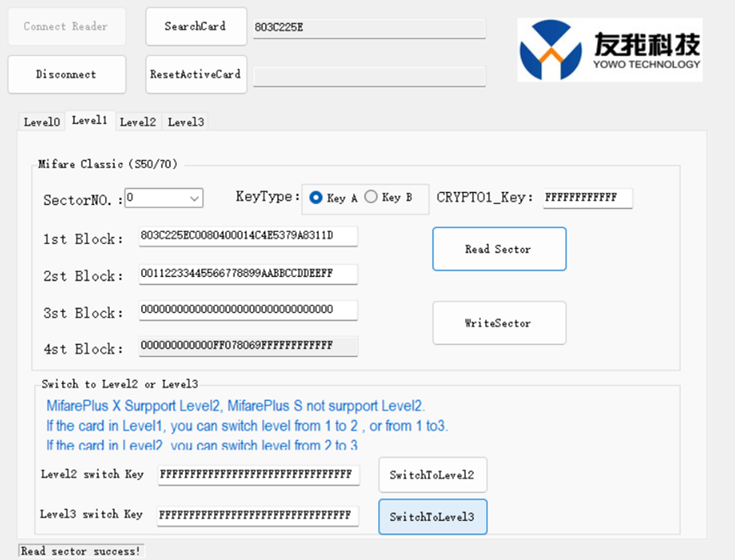Click into the 2st Block field
Image resolution: width=735 pixels, height=560 pixels.
pyautogui.click(x=248, y=274)
